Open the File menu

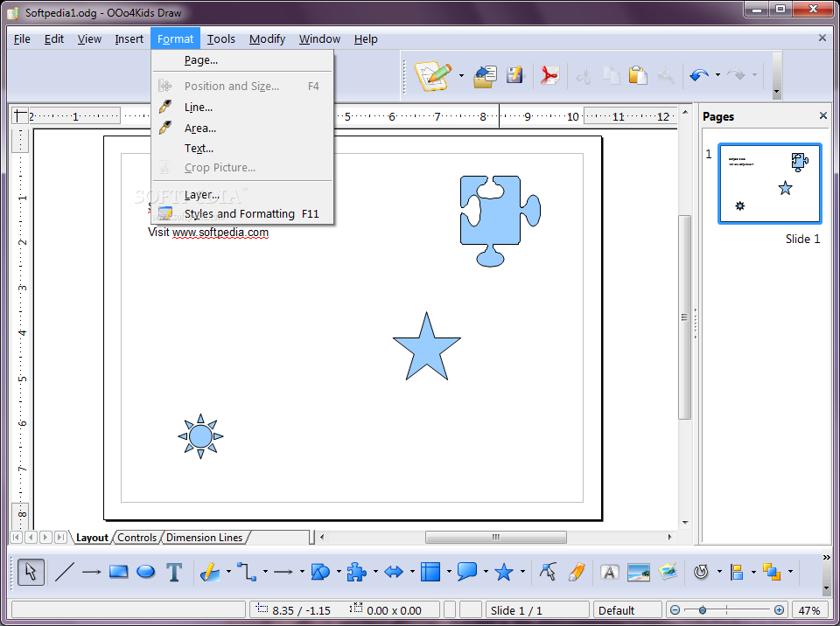point(22,39)
